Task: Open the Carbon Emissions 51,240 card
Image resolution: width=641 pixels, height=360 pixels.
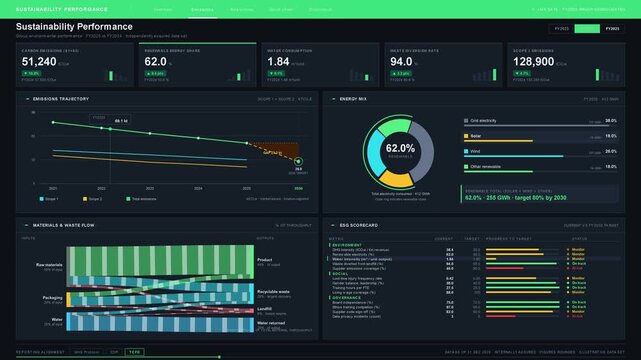Action: tap(75, 65)
